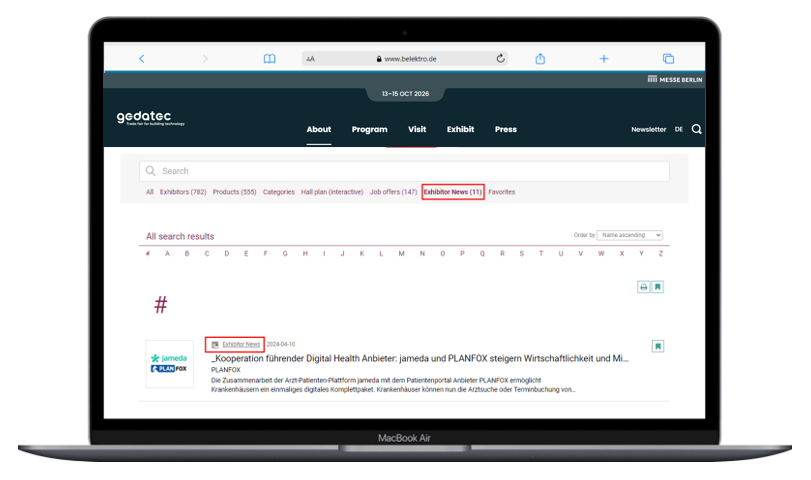Bookmark the PLANFOX news entry
The width and height of the screenshot is (811, 480).
point(658,346)
